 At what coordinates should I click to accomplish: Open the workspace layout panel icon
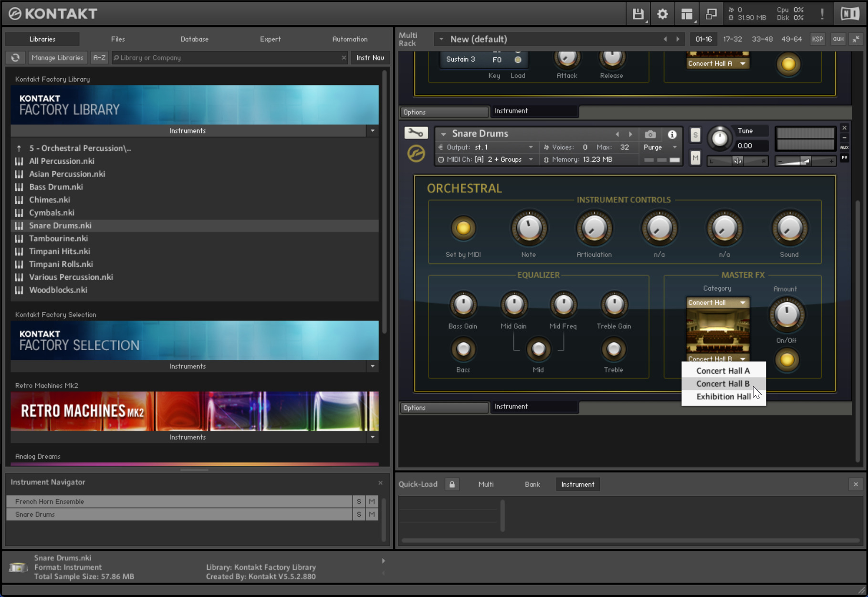pos(687,14)
